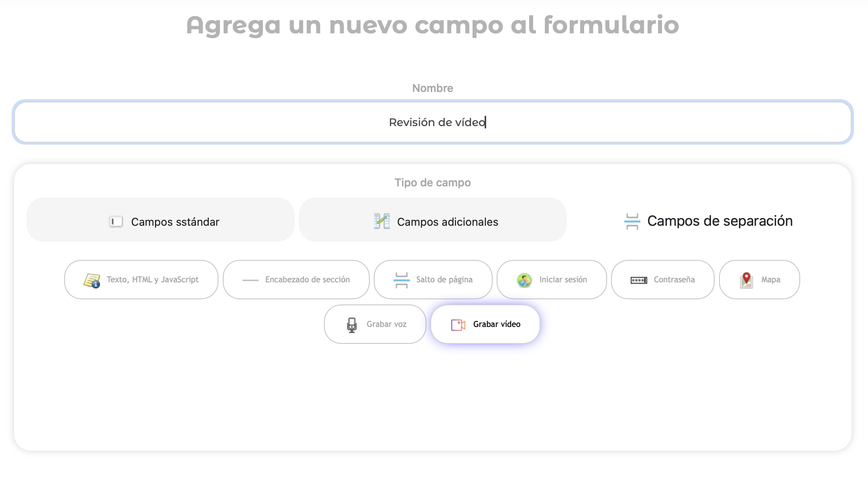The height and width of the screenshot is (478, 868).
Task: Click the Salto de página icon
Action: pyautogui.click(x=401, y=280)
